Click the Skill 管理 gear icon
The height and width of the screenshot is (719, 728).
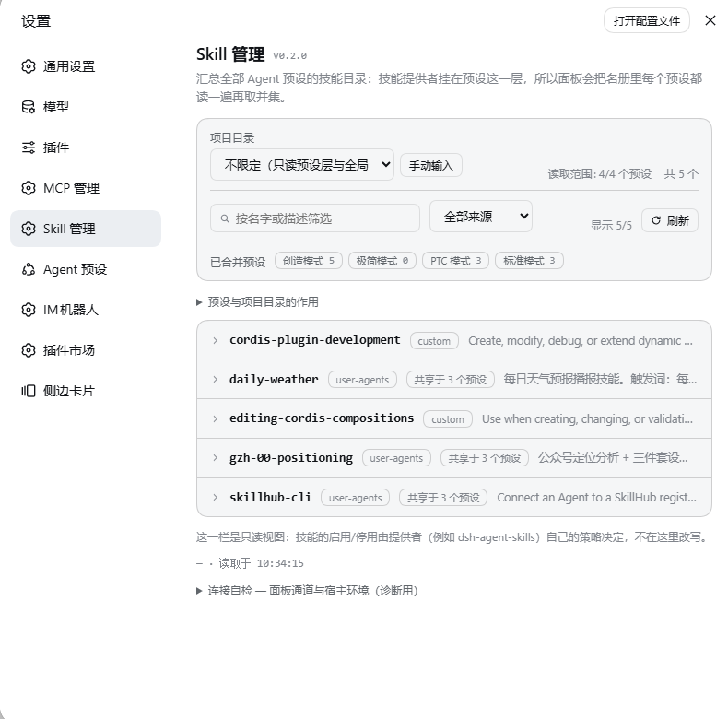point(29,229)
